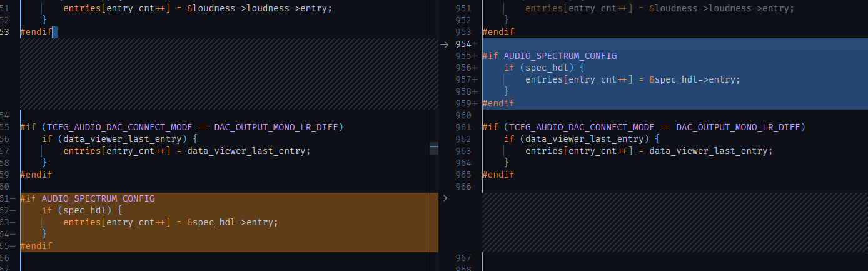Click '#endif' on right line 959
This screenshot has height=271, width=868.
(x=498, y=103)
